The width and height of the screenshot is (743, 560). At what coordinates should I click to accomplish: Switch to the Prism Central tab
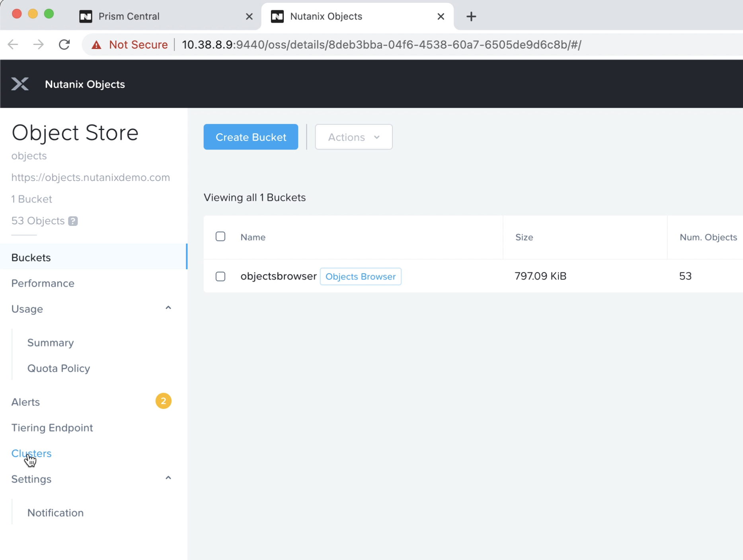pyautogui.click(x=129, y=16)
